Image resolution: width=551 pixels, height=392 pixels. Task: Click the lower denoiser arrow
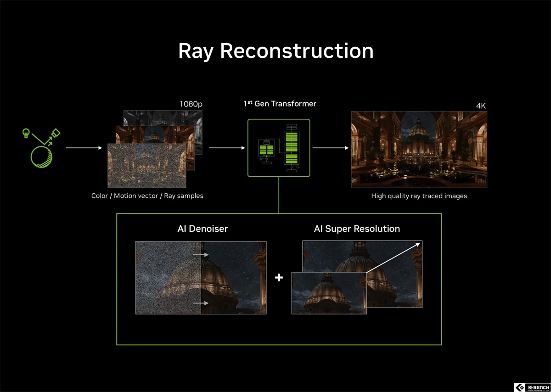coord(201,303)
